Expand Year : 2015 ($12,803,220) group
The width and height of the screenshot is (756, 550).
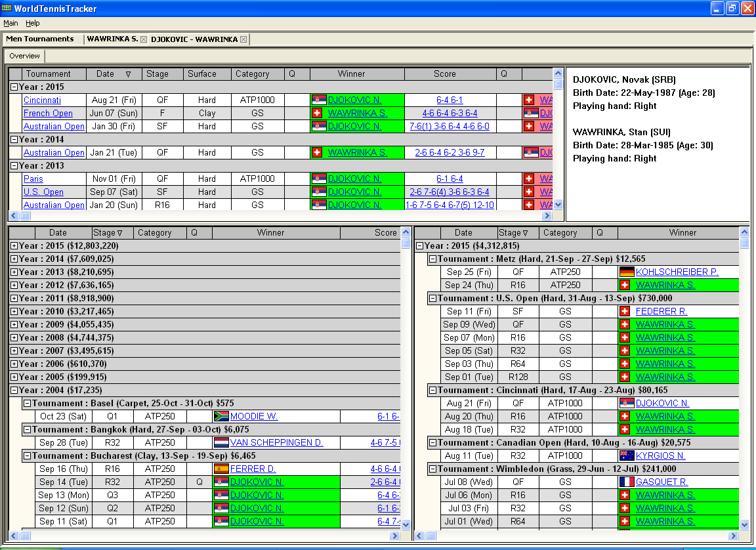point(14,245)
